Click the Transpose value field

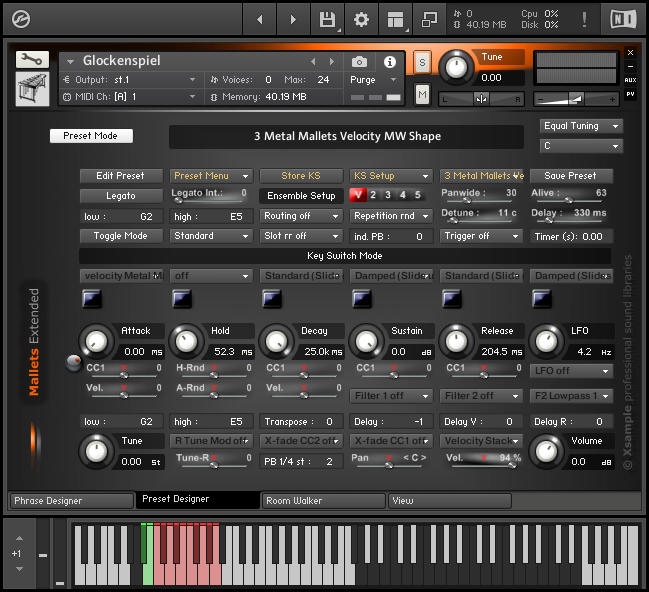301,421
